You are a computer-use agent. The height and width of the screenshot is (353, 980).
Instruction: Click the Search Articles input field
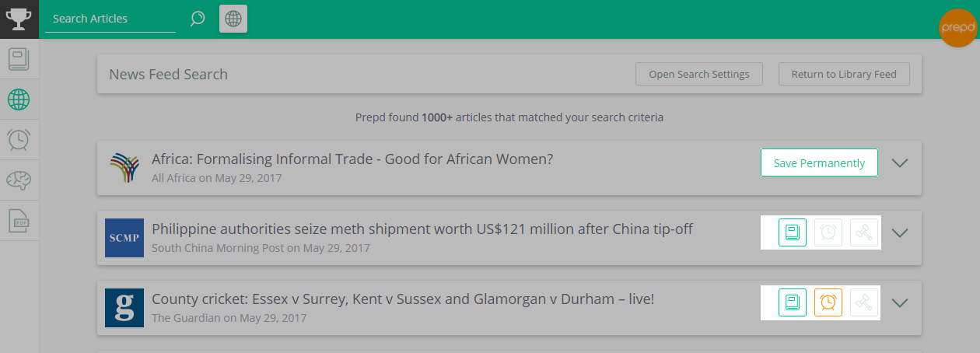(110, 19)
